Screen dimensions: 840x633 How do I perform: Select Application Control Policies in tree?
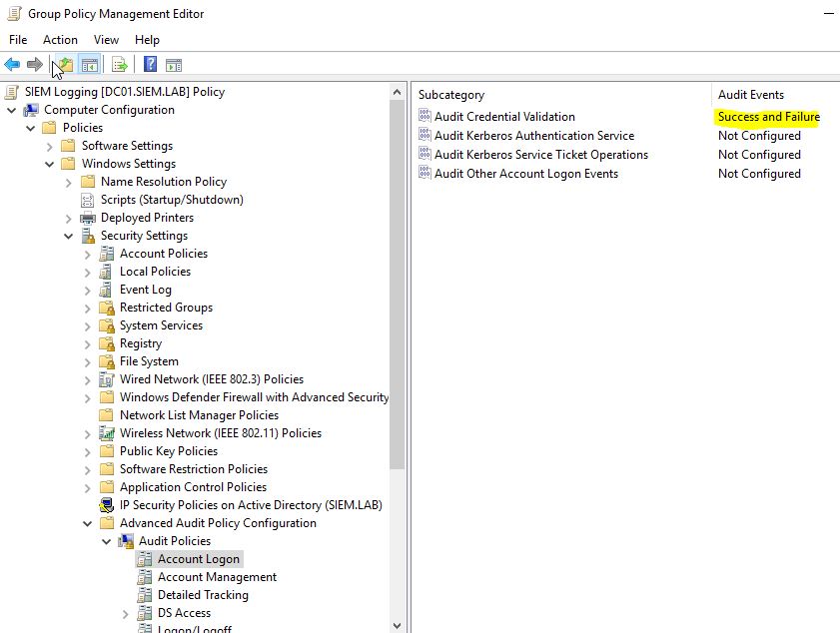tap(193, 487)
